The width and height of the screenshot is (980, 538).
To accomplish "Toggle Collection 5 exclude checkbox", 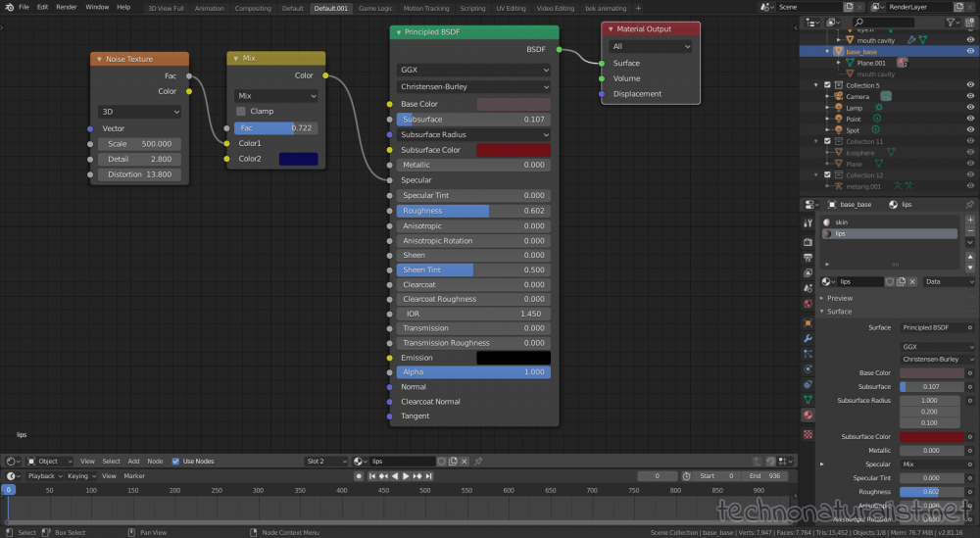I will (827, 85).
